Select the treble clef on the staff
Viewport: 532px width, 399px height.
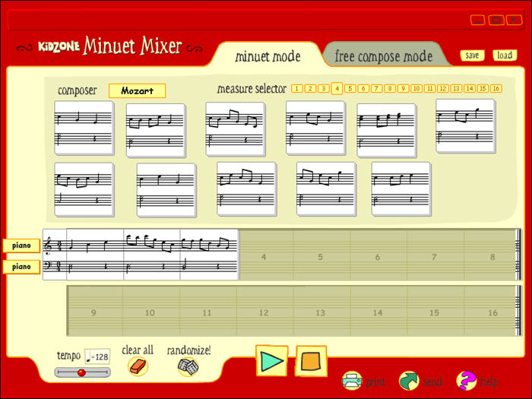pyautogui.click(x=49, y=245)
